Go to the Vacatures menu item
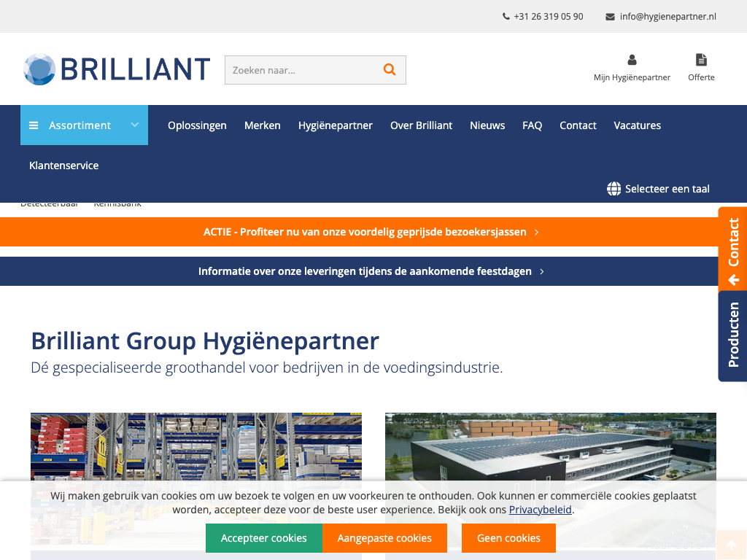 coord(637,125)
